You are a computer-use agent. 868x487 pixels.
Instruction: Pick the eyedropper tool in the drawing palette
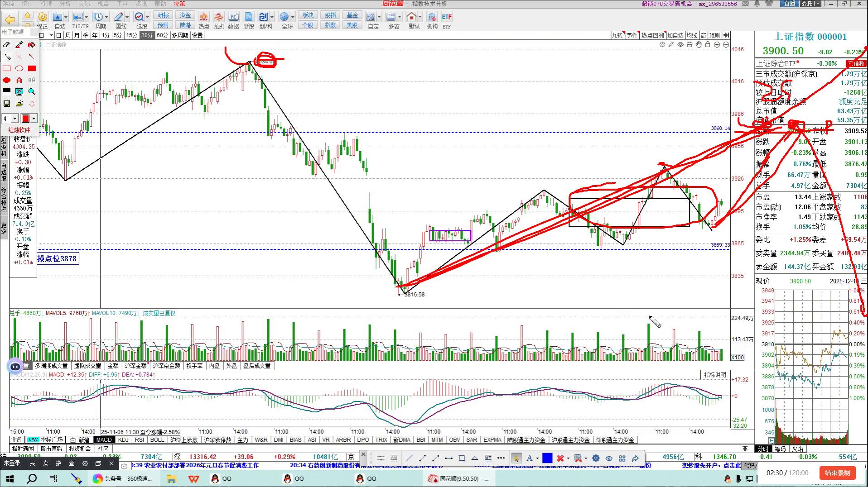[19, 45]
